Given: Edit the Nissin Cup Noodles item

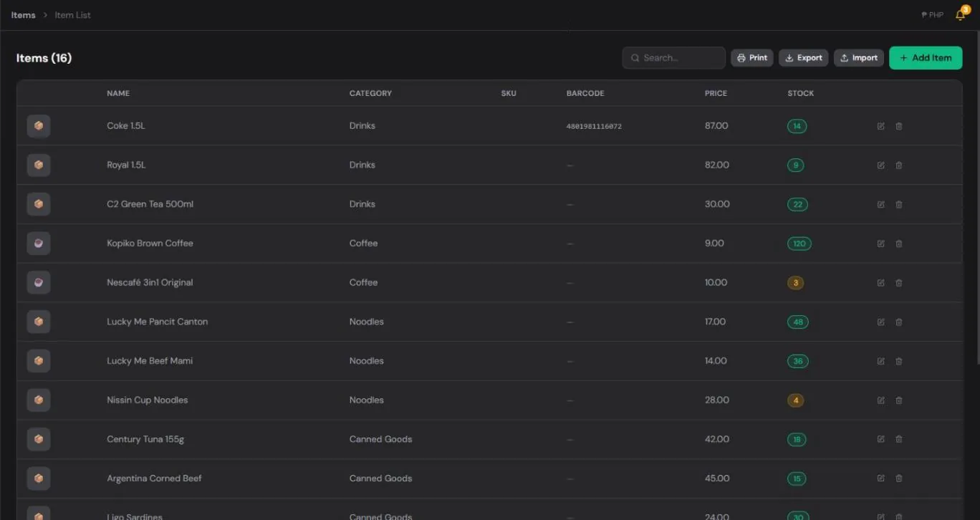Looking at the screenshot, I should coord(880,400).
